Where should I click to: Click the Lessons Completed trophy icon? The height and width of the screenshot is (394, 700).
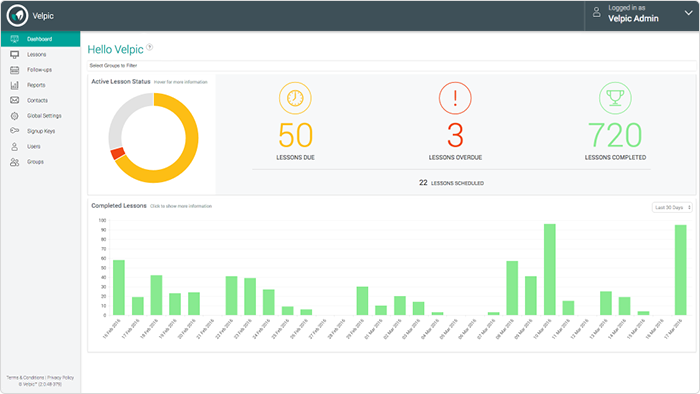click(x=615, y=98)
